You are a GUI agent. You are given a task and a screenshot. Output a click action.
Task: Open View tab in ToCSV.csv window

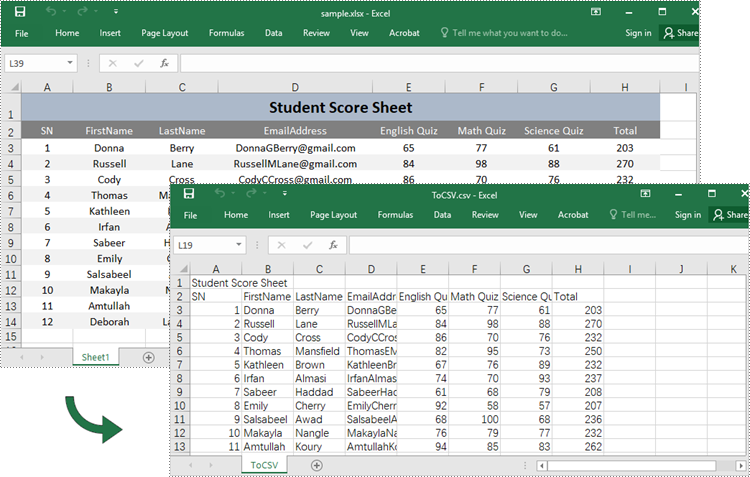528,215
